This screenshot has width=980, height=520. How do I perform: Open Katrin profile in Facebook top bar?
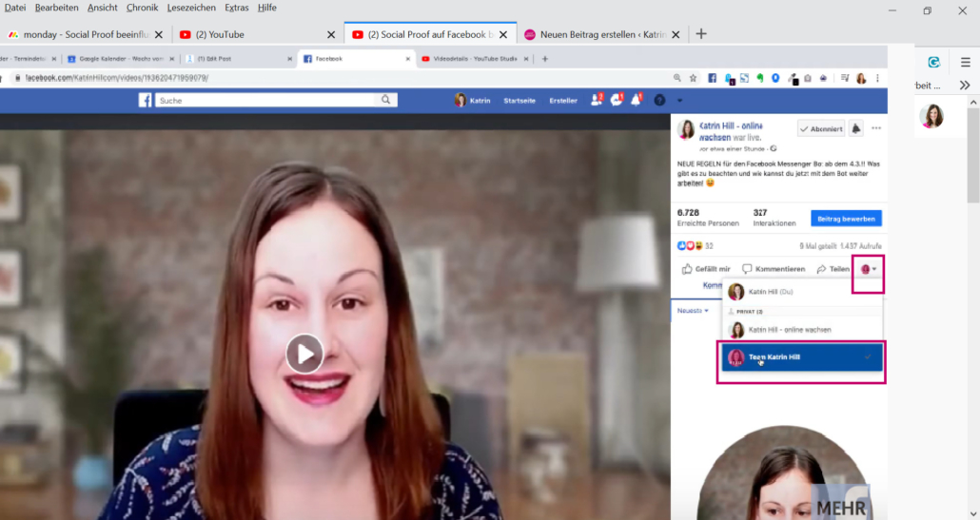click(x=473, y=100)
